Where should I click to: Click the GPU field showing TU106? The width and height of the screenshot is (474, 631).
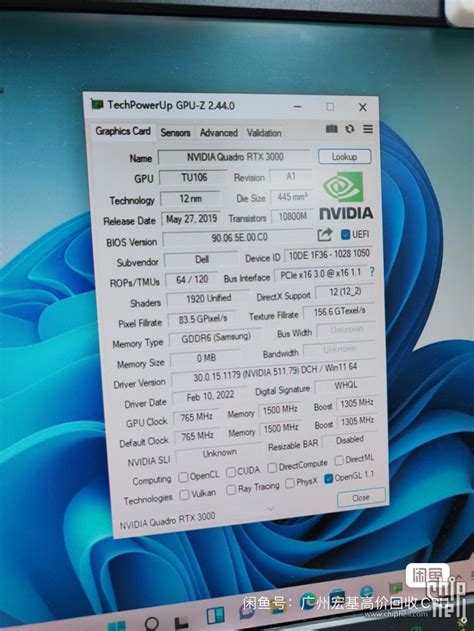[x=194, y=177]
